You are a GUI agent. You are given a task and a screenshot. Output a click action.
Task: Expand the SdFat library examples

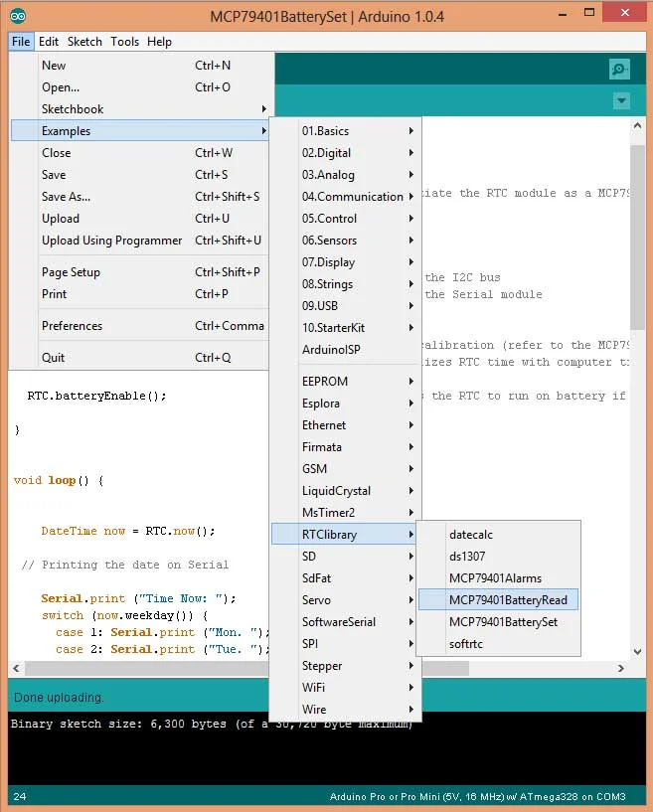click(346, 577)
